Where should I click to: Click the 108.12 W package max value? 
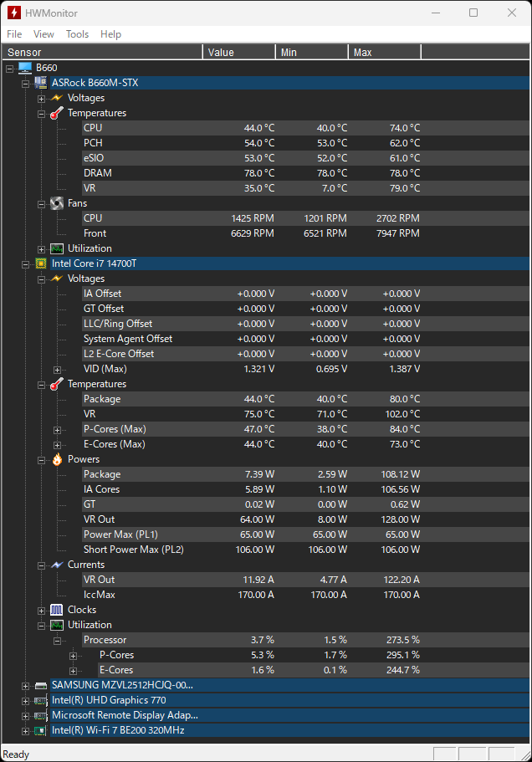click(x=401, y=474)
